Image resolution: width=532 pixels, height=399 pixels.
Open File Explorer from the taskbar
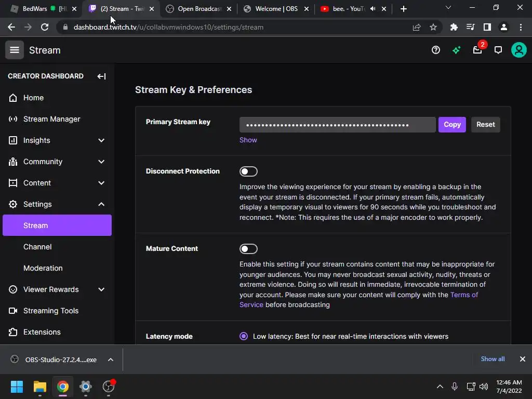coord(39,387)
